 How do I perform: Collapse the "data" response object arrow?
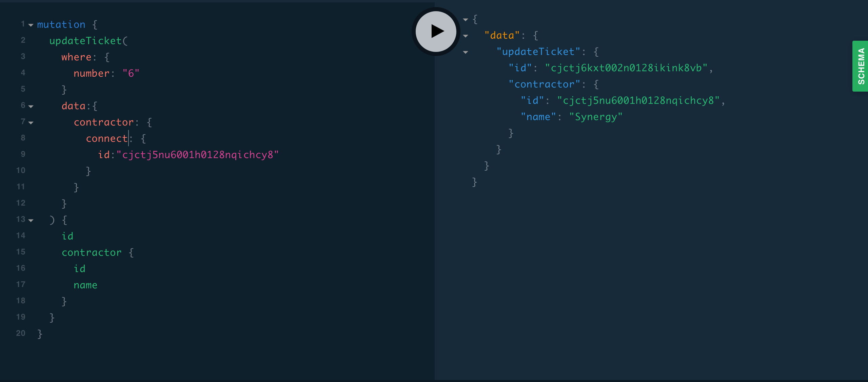coord(466,36)
